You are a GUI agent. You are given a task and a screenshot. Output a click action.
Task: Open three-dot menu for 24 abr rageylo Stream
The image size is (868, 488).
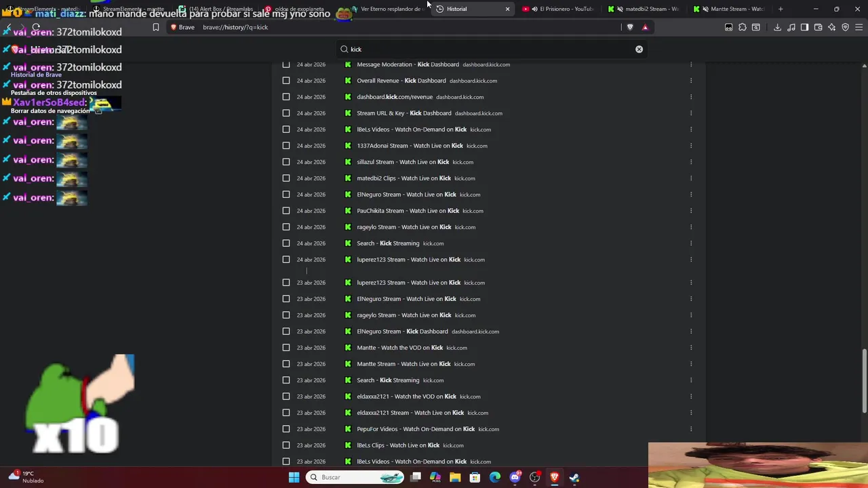(690, 227)
